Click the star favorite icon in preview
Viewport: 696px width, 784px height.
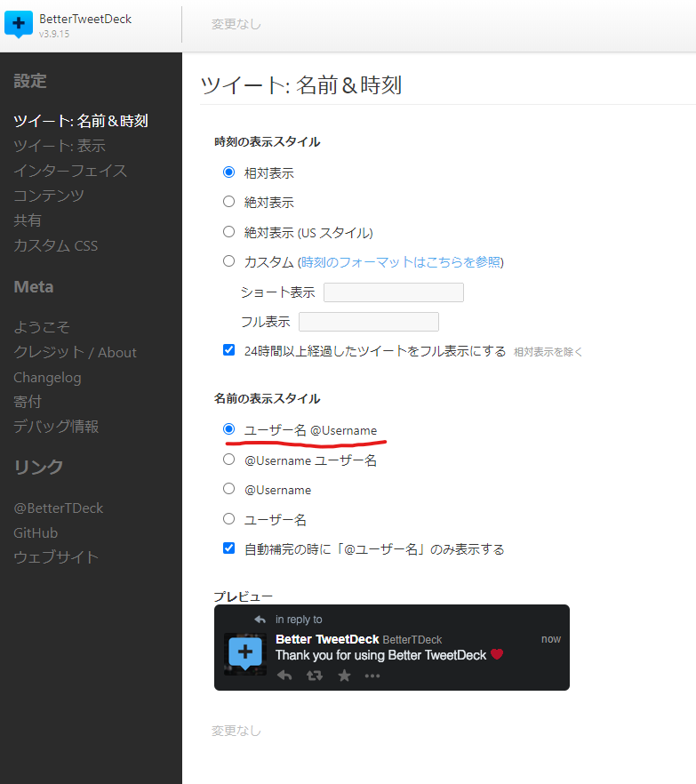(x=344, y=676)
